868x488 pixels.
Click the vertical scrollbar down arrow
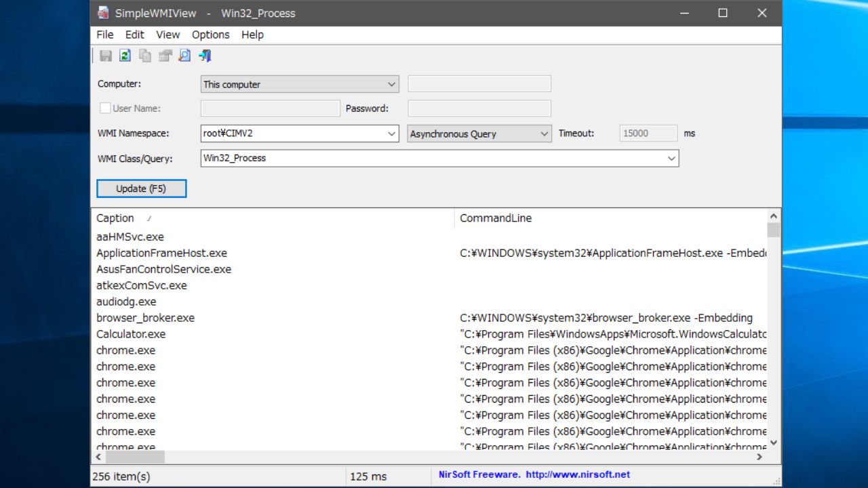click(774, 443)
